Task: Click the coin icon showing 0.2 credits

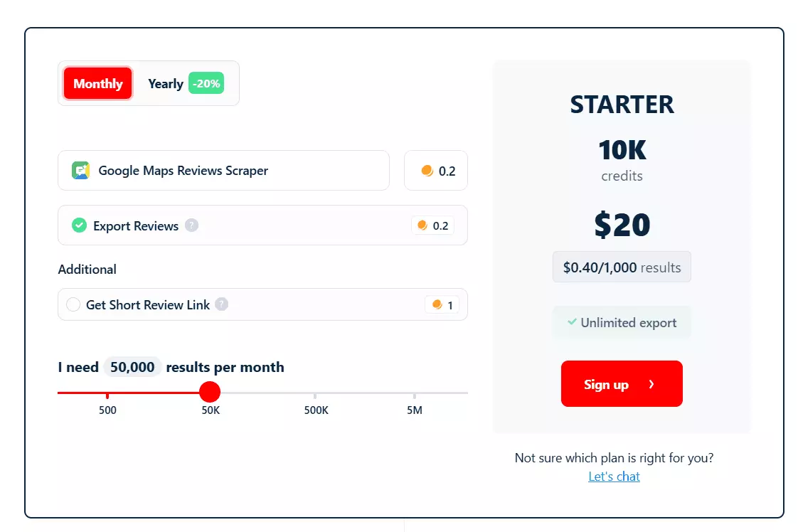Action: [x=427, y=171]
